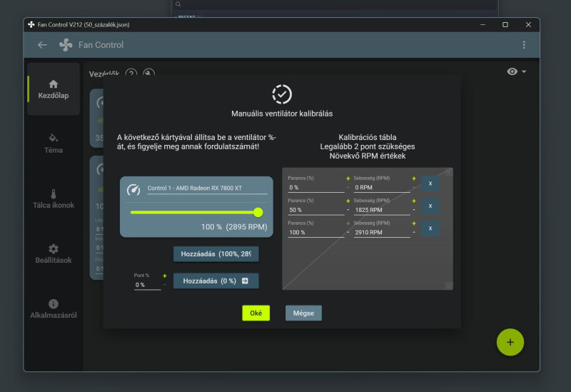571x392 pixels.
Task: Click the 50 % Parancs field
Action: point(315,210)
